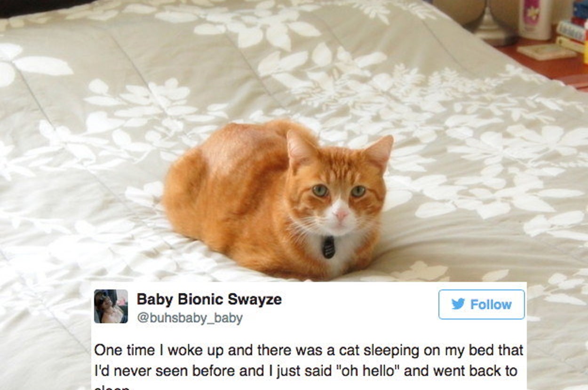Click the cat's left green eye
This screenshot has width=588, height=390.
(320, 190)
